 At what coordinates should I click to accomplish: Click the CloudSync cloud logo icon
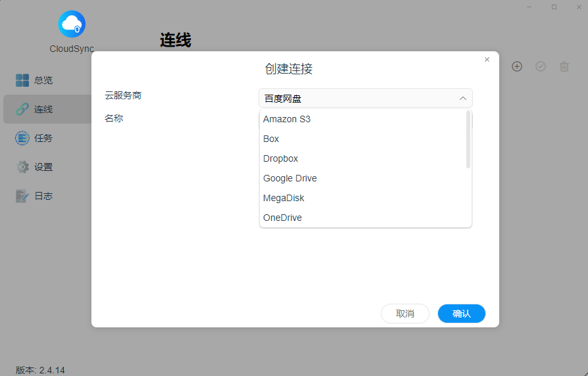coord(72,24)
